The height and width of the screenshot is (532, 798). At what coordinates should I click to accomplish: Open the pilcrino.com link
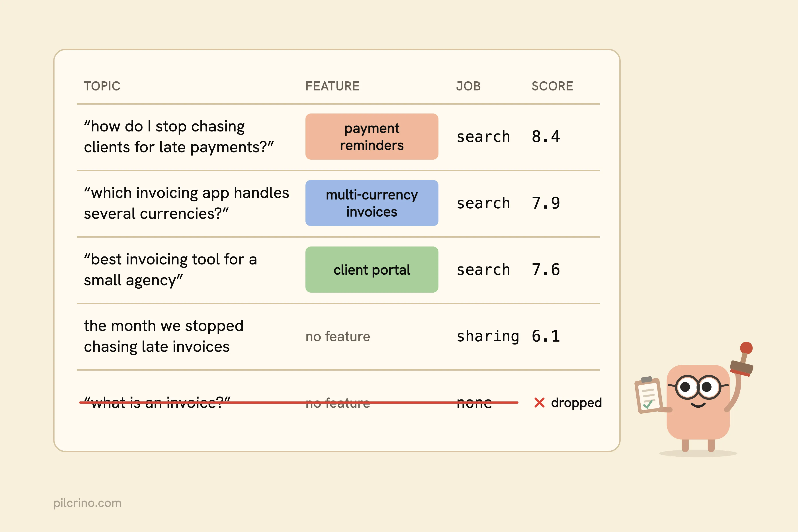87,503
